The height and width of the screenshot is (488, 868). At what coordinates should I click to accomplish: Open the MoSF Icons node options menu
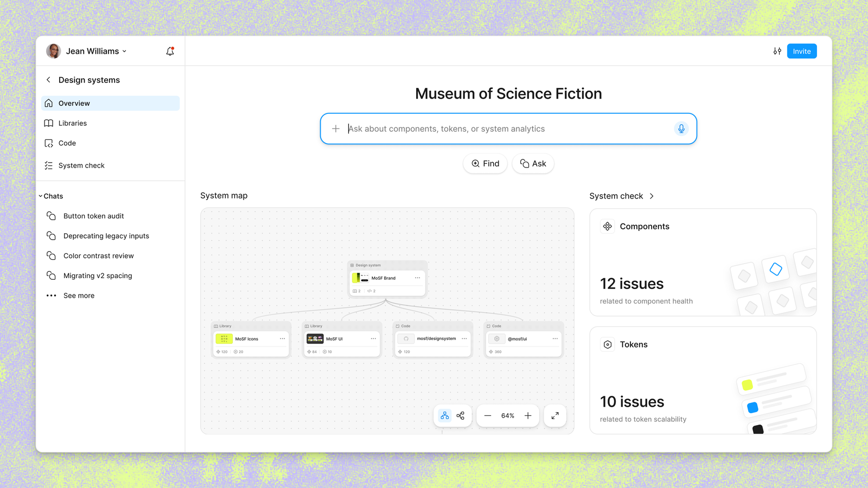(x=283, y=339)
